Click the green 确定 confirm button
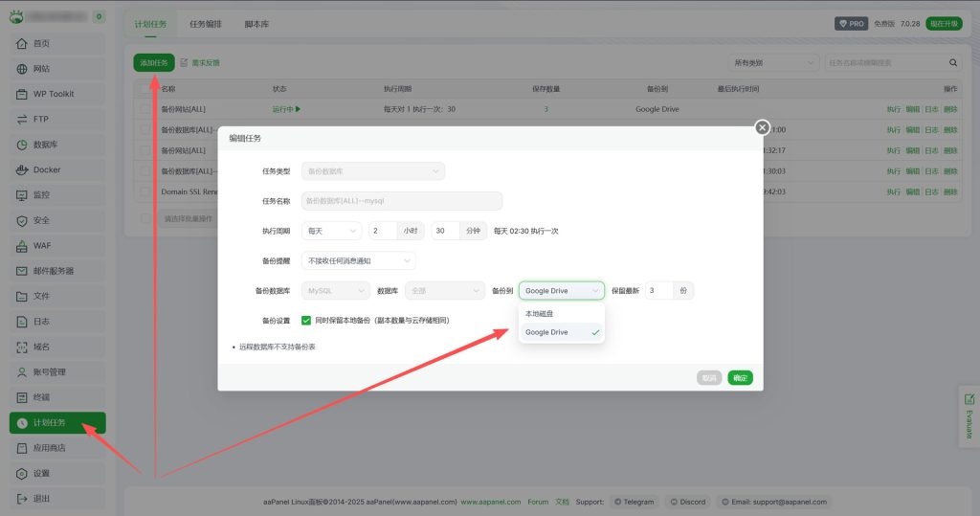Image resolution: width=980 pixels, height=516 pixels. point(740,378)
